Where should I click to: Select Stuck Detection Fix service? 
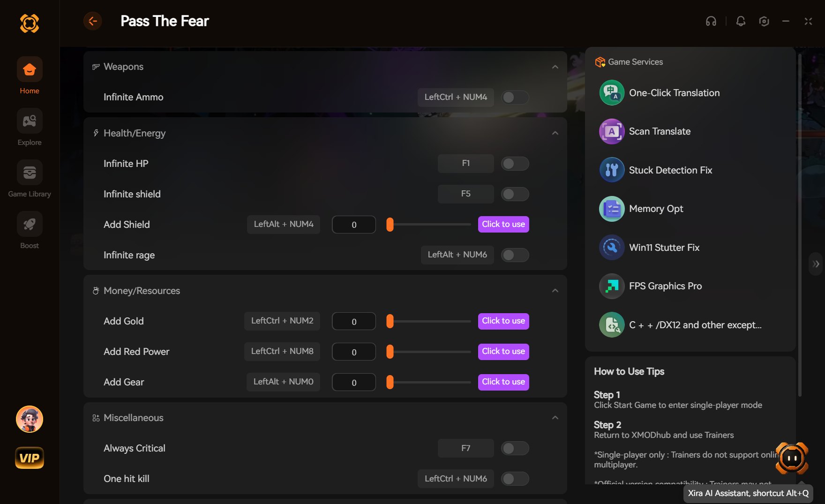click(670, 170)
